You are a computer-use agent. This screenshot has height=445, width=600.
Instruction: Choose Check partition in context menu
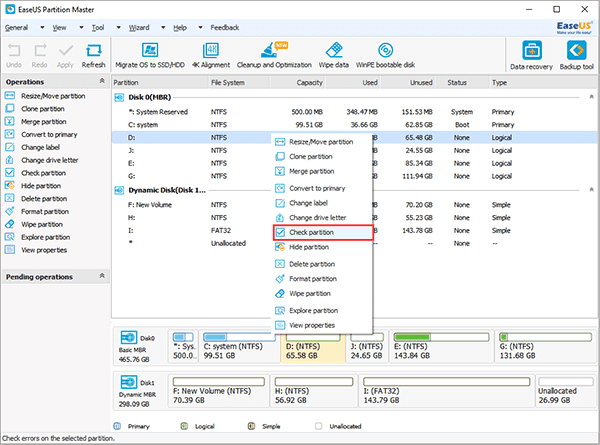pyautogui.click(x=323, y=232)
